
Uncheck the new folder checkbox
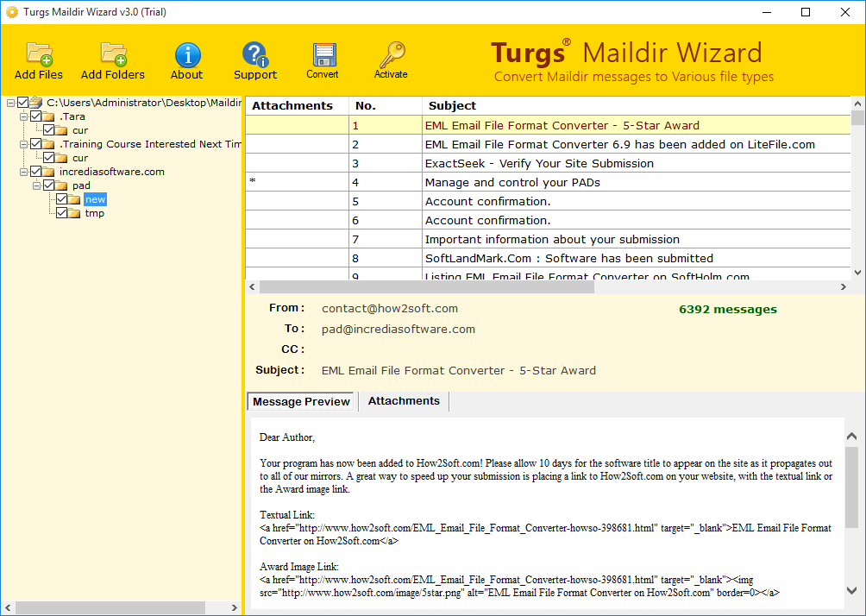click(61, 199)
